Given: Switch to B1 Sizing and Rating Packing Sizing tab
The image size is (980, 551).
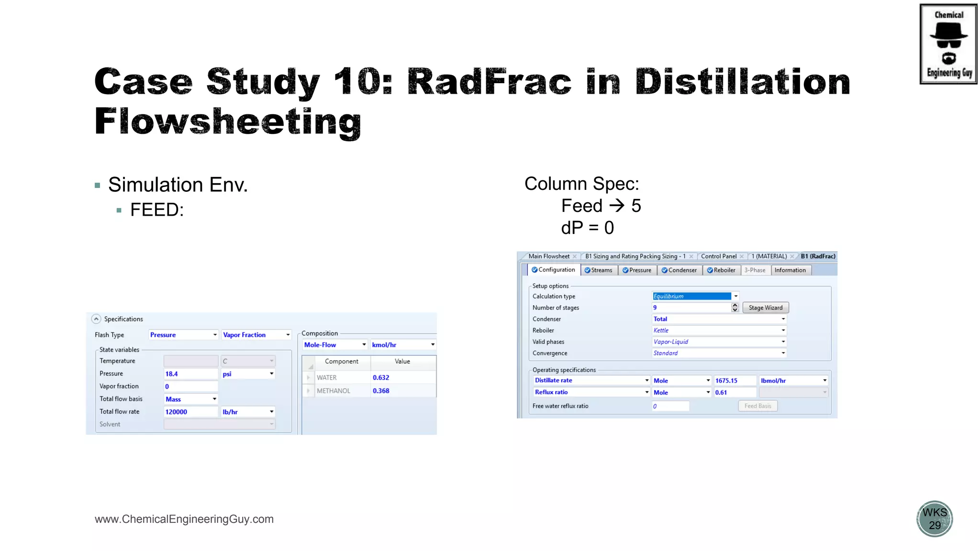Looking at the screenshot, I should [x=635, y=256].
